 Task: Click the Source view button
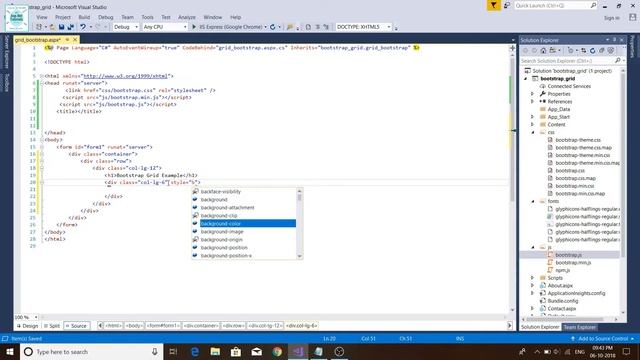pyautogui.click(x=76, y=326)
